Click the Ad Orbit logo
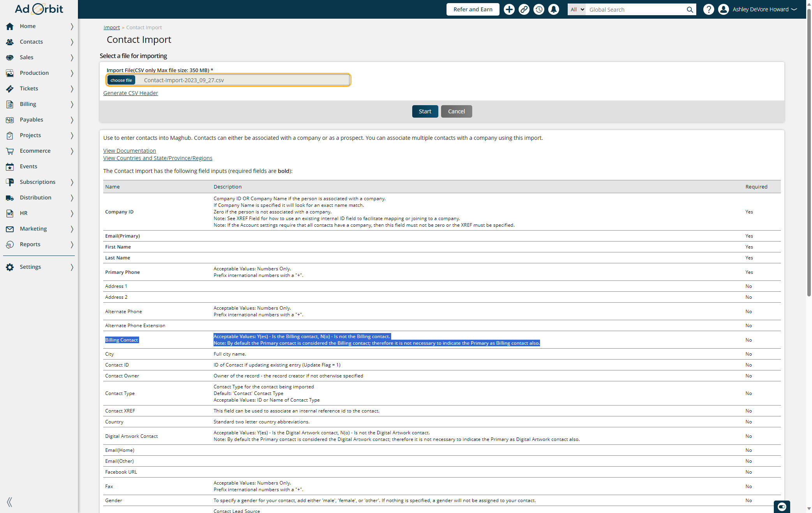 point(39,9)
